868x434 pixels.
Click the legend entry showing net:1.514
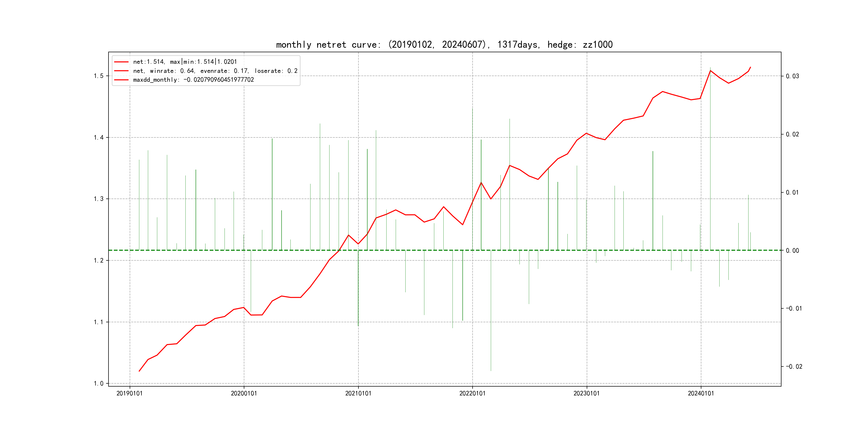185,62
